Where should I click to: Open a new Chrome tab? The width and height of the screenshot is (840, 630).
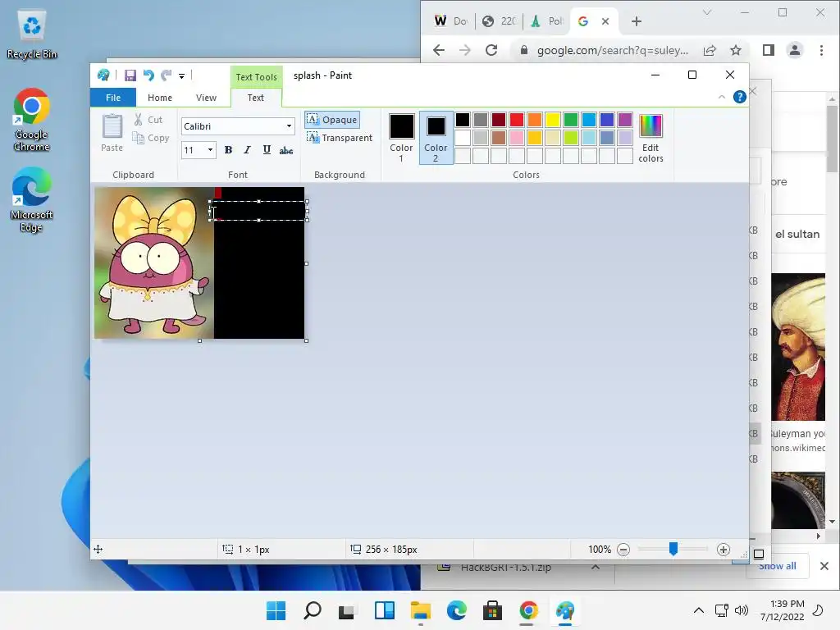tap(636, 21)
